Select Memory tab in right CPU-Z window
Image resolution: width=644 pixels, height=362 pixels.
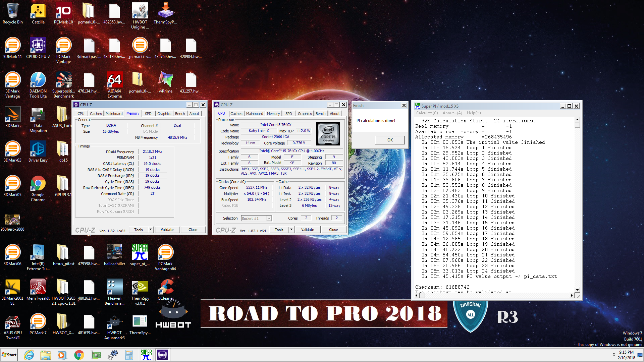(x=273, y=114)
